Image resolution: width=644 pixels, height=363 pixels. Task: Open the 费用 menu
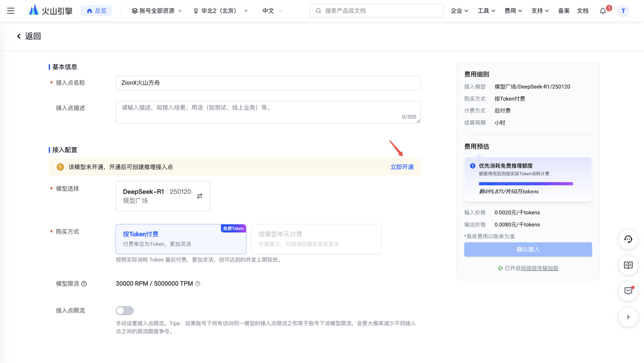(x=513, y=11)
